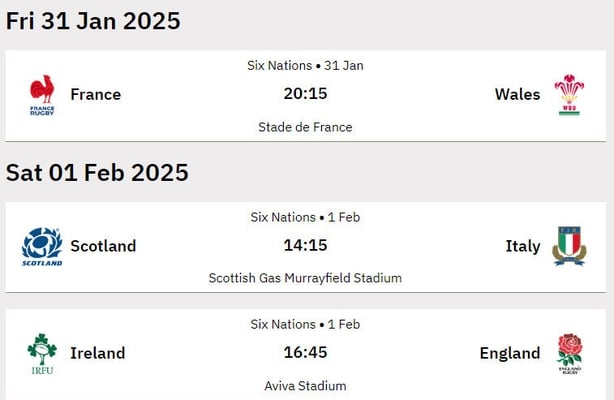Click the France Rugby rooster logo
The width and height of the screenshot is (614, 400).
[42, 95]
